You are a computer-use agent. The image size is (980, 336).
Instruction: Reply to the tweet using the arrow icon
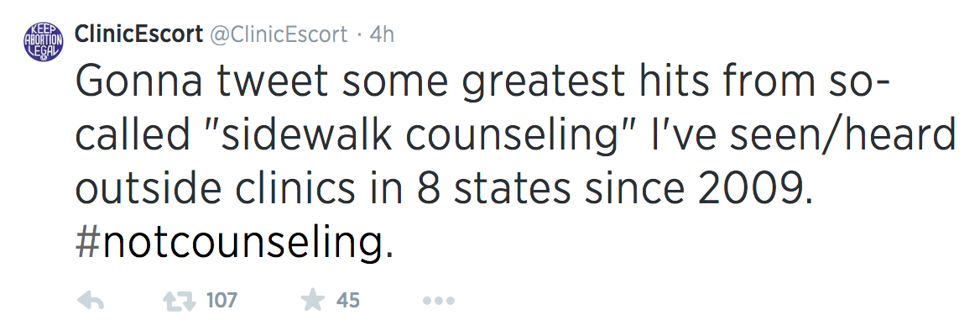91,301
